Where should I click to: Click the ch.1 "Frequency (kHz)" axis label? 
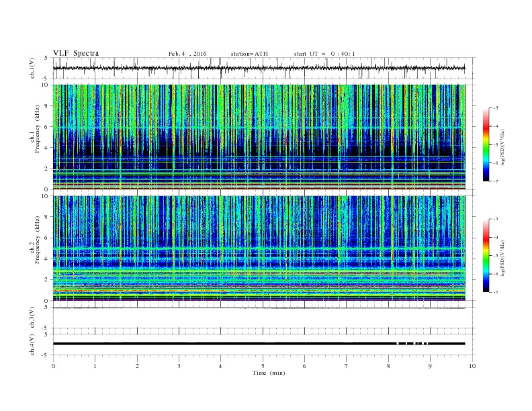(37, 129)
